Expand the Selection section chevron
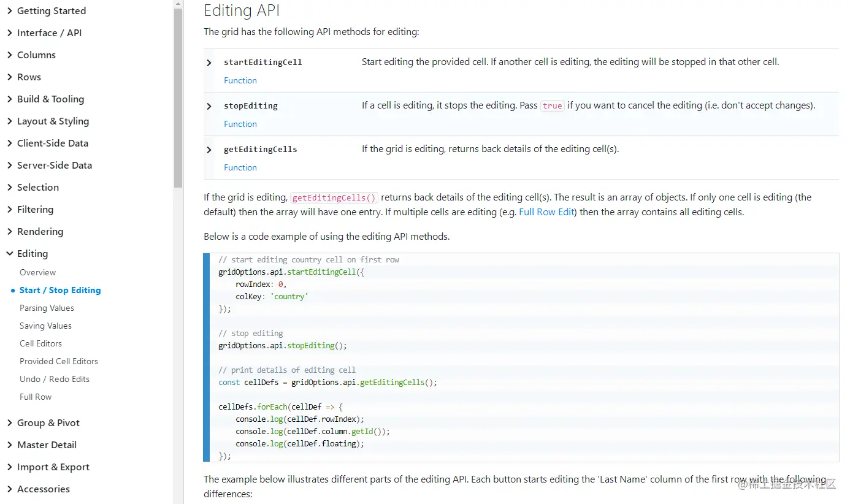850x504 pixels. pos(10,188)
